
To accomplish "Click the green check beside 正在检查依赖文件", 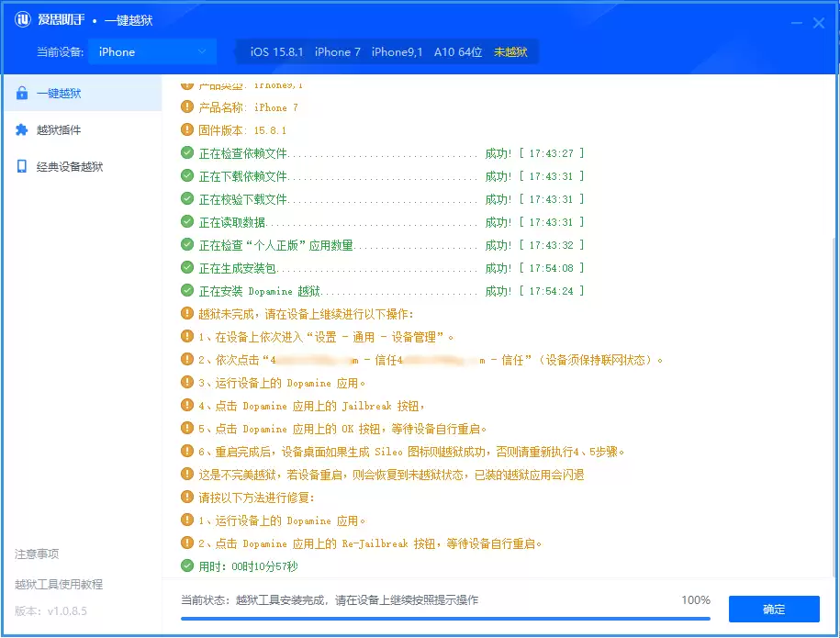I will 187,152.
